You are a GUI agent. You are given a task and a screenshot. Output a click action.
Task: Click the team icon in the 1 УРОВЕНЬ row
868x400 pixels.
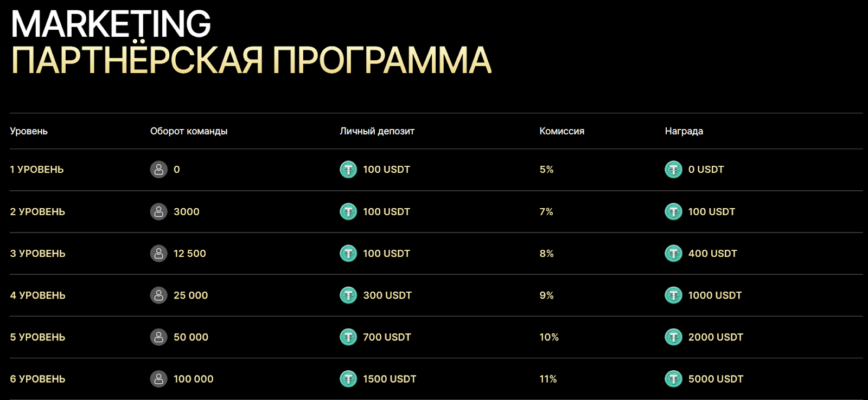coord(158,170)
